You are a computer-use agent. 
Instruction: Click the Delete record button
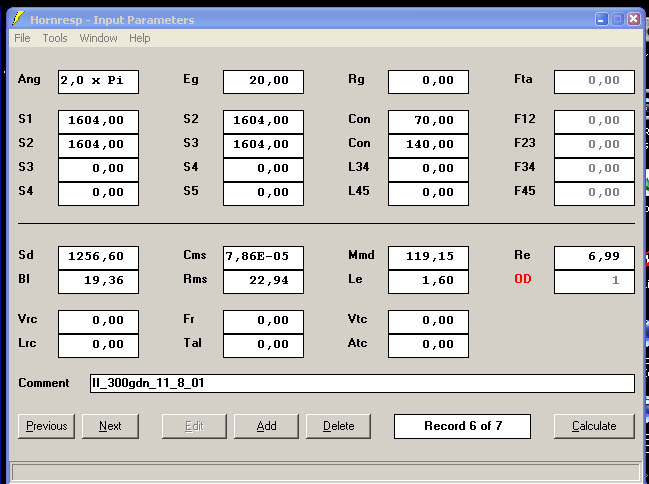(338, 426)
